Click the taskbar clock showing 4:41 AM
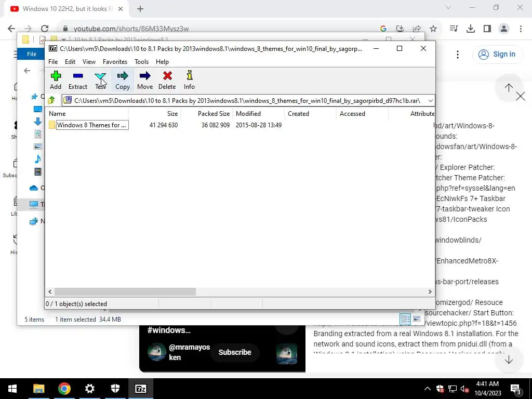This screenshot has height=399, width=532. [x=487, y=389]
